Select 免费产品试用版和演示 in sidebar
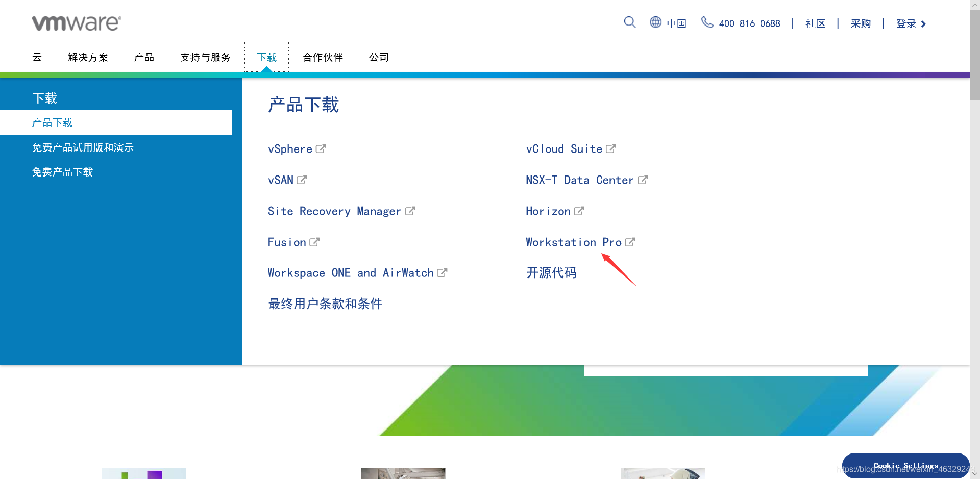Viewport: 980px width, 479px height. [x=83, y=147]
